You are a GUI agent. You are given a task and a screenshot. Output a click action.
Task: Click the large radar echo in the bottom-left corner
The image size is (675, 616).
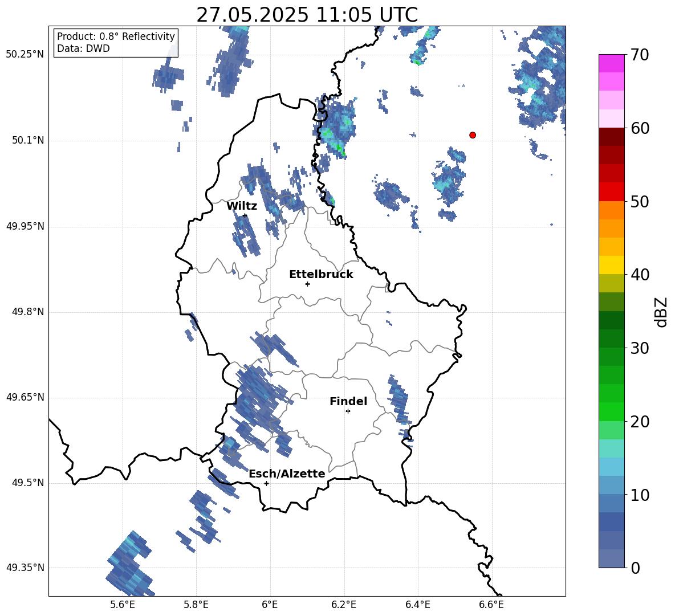(x=130, y=564)
